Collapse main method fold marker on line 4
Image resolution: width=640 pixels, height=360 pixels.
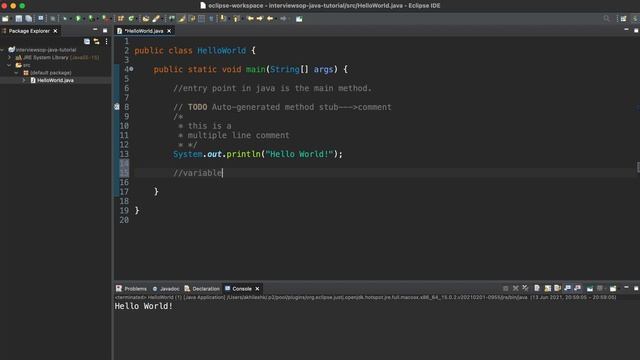pos(131,69)
